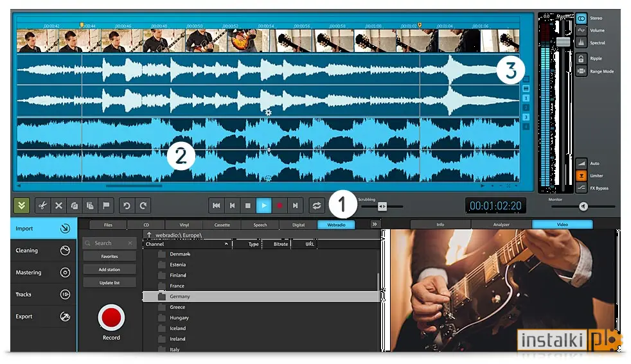Sort list by Channel column header
The width and height of the screenshot is (631, 364).
187,244
